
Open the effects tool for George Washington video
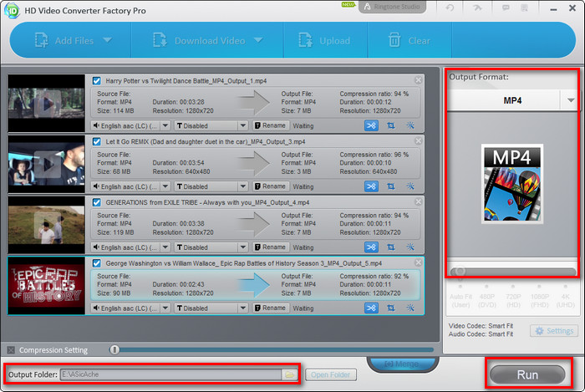[x=410, y=308]
